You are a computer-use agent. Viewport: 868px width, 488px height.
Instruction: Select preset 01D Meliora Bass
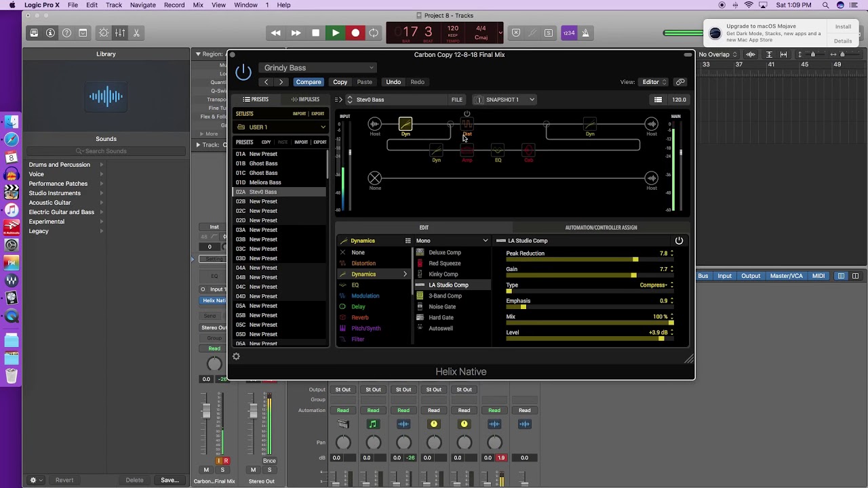pyautogui.click(x=279, y=182)
